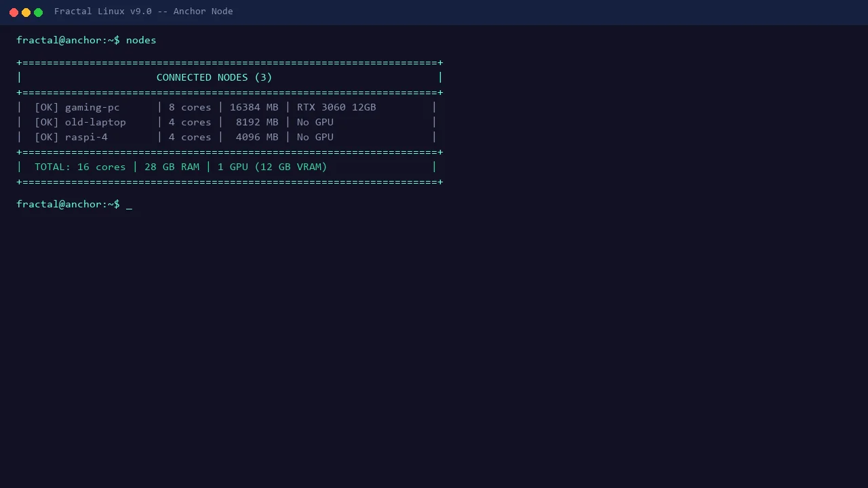Click the yellow minimize window button
The height and width of the screenshot is (488, 868).
click(26, 12)
